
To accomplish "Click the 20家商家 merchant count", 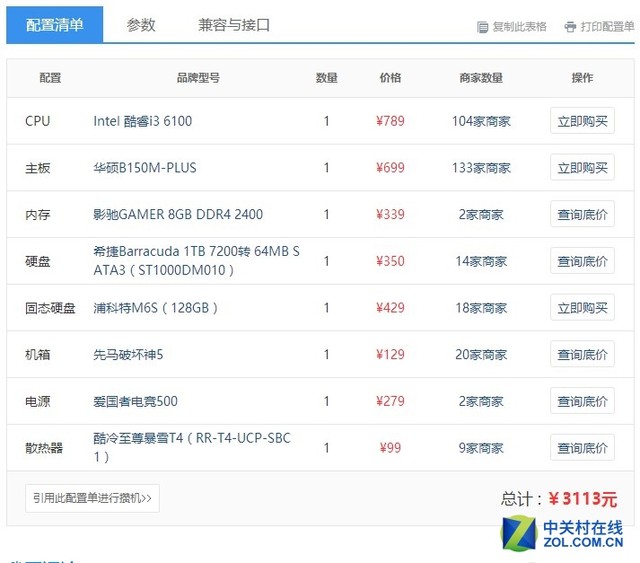I will [x=481, y=354].
